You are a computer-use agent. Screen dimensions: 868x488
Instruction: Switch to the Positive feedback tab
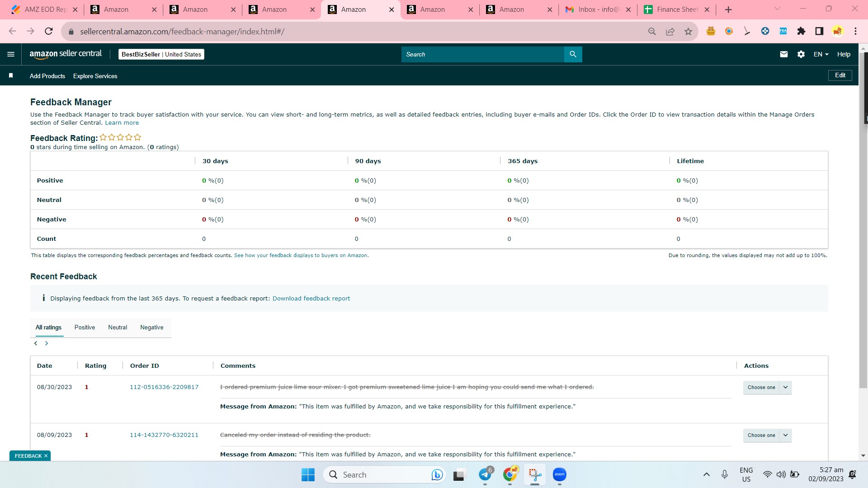(x=85, y=328)
